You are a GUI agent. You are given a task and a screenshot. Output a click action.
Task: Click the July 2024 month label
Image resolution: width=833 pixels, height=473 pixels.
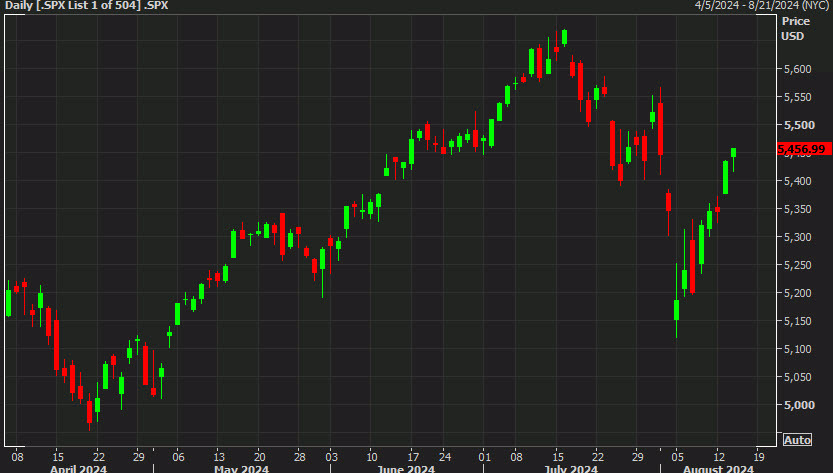tap(571, 469)
